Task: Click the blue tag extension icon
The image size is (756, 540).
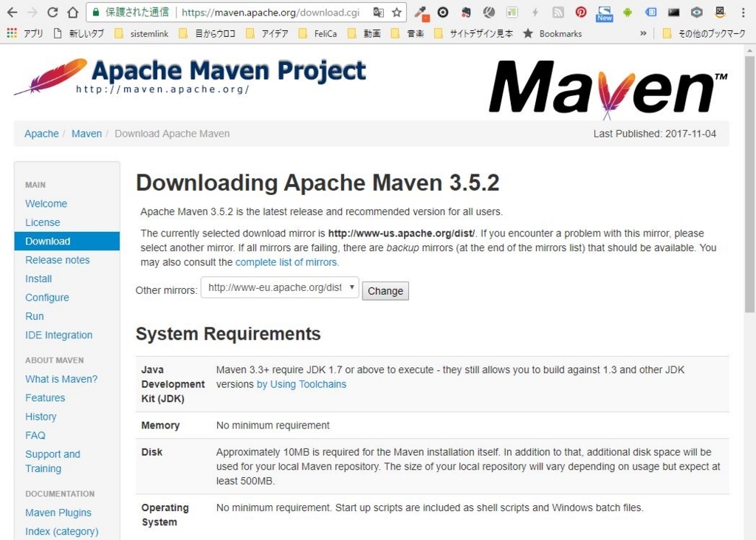Action: click(x=650, y=13)
